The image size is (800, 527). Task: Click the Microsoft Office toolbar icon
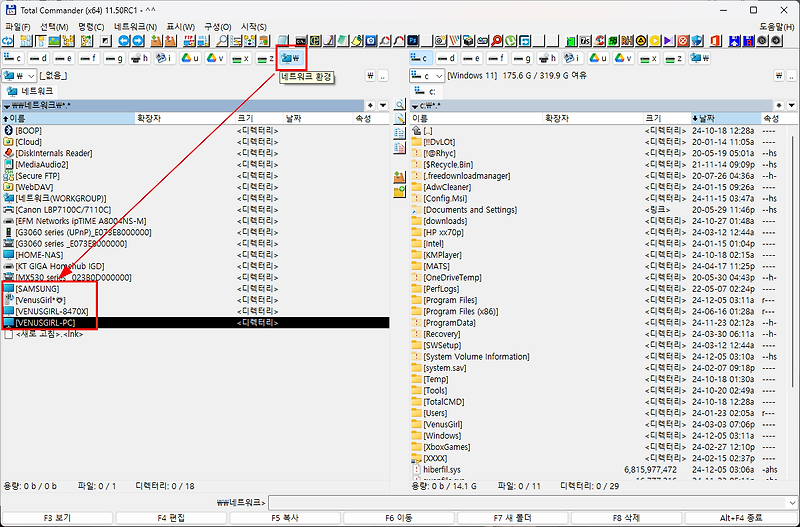pyautogui.click(x=715, y=41)
